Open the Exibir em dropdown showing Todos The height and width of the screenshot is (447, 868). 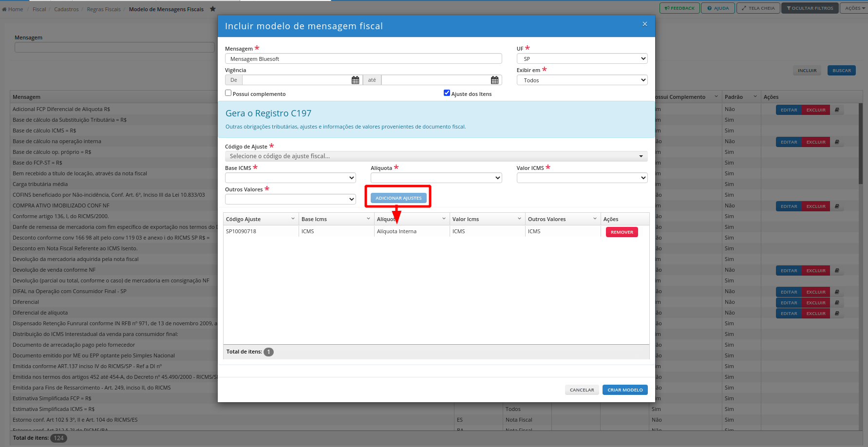582,80
